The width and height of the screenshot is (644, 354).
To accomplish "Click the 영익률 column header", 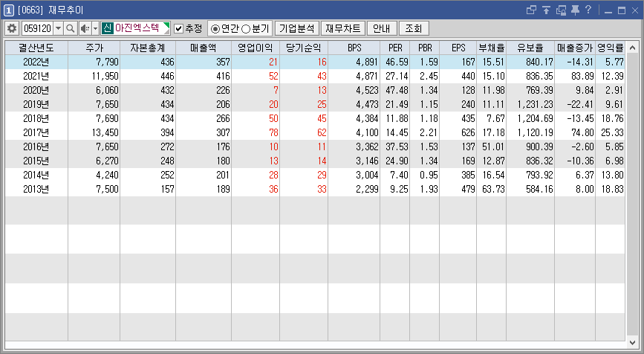I will coord(611,48).
